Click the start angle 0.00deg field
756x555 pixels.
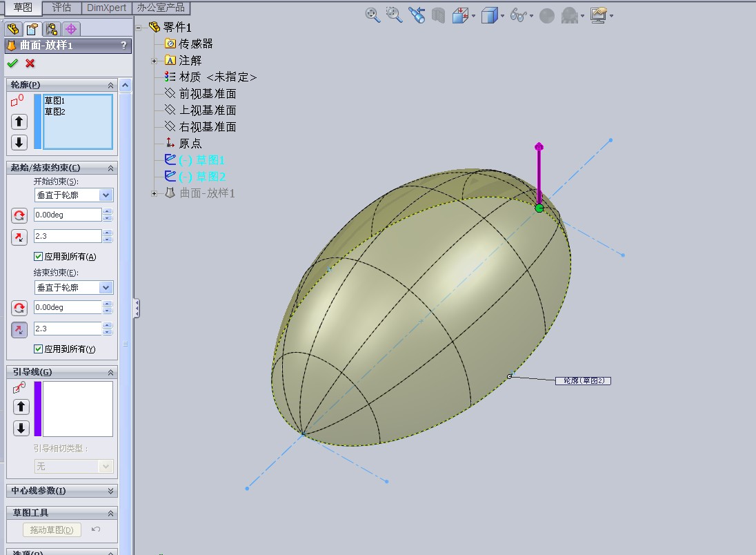[68, 215]
